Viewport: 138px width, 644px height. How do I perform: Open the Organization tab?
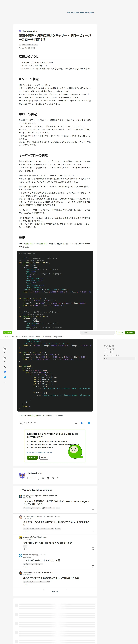[59, 337]
